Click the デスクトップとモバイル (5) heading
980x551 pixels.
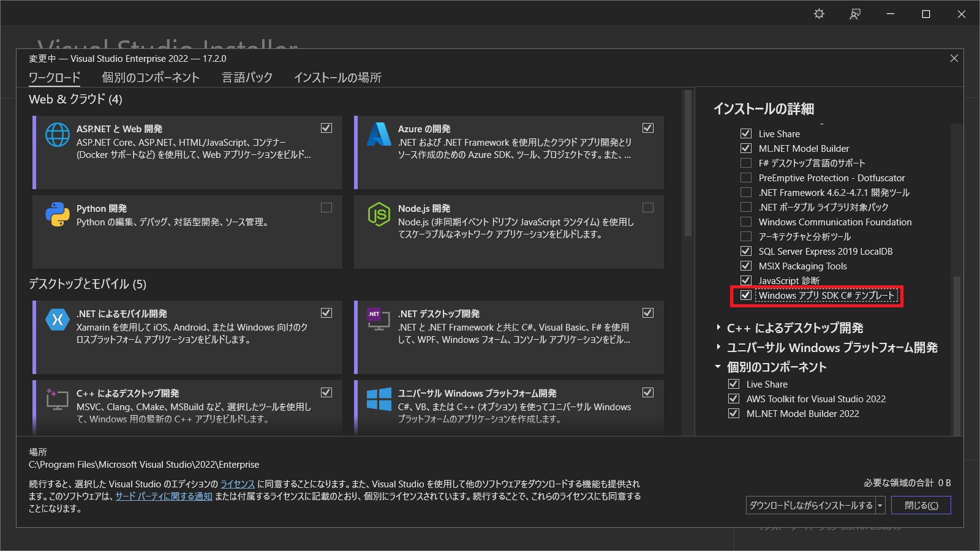88,284
